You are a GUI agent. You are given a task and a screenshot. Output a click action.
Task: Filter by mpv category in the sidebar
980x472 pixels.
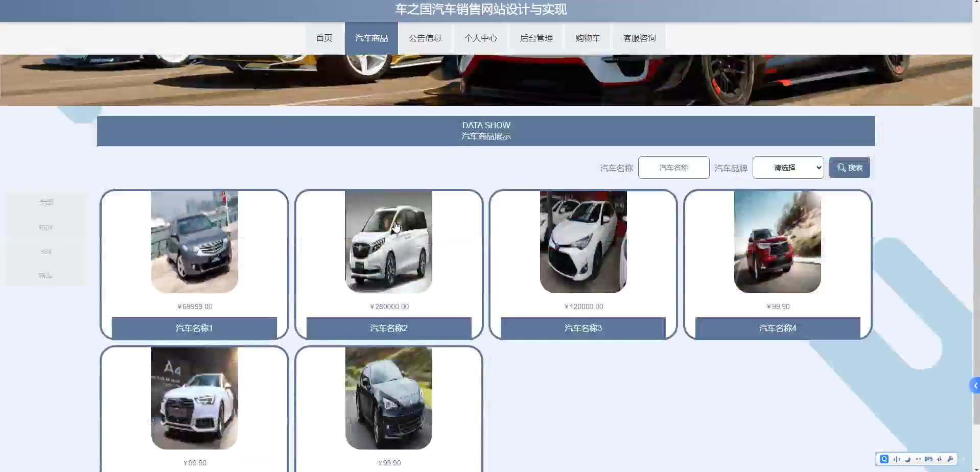point(46,227)
